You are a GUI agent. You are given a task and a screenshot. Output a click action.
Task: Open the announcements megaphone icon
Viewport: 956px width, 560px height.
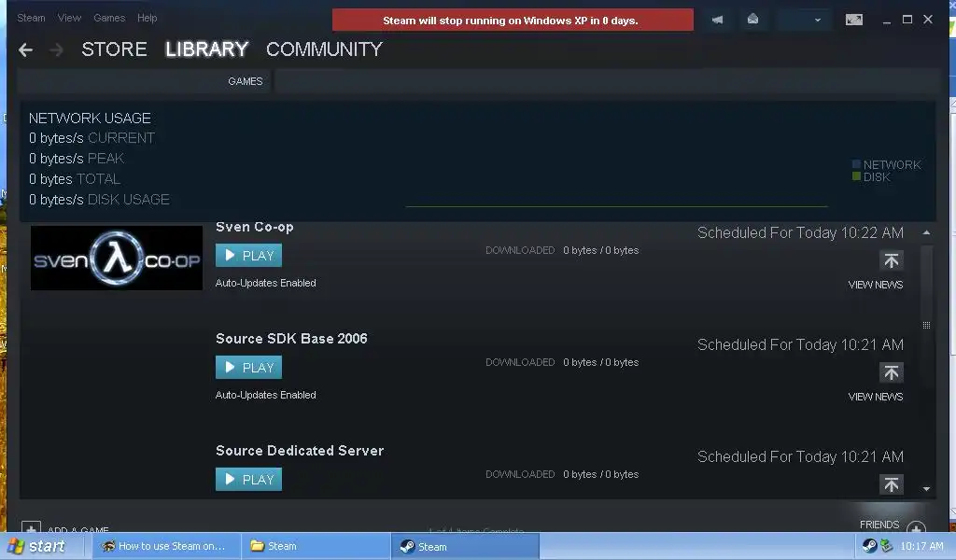718,20
